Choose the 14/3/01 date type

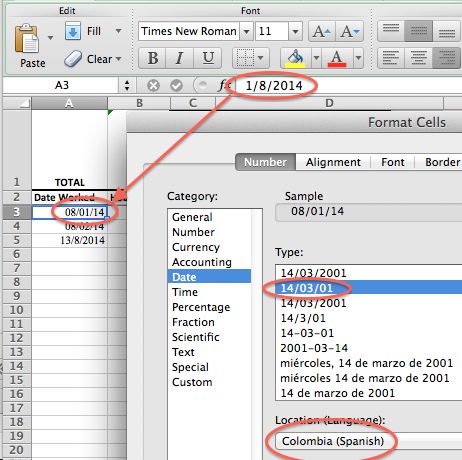tap(369, 318)
